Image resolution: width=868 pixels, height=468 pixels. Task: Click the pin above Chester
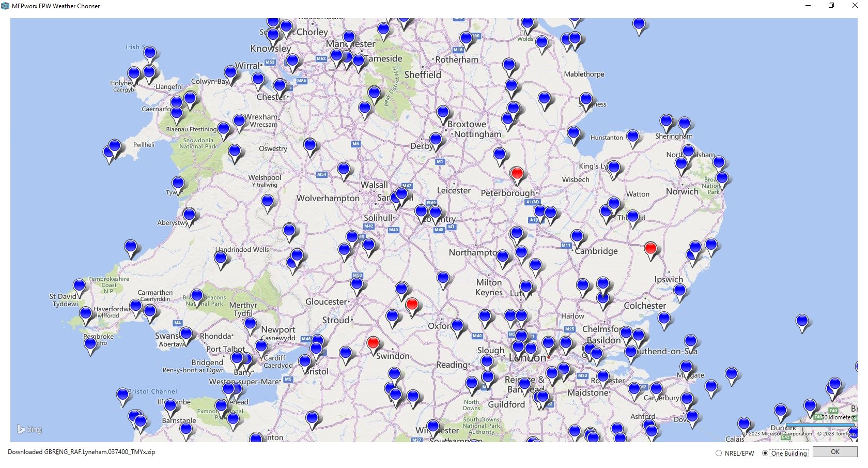tap(280, 88)
